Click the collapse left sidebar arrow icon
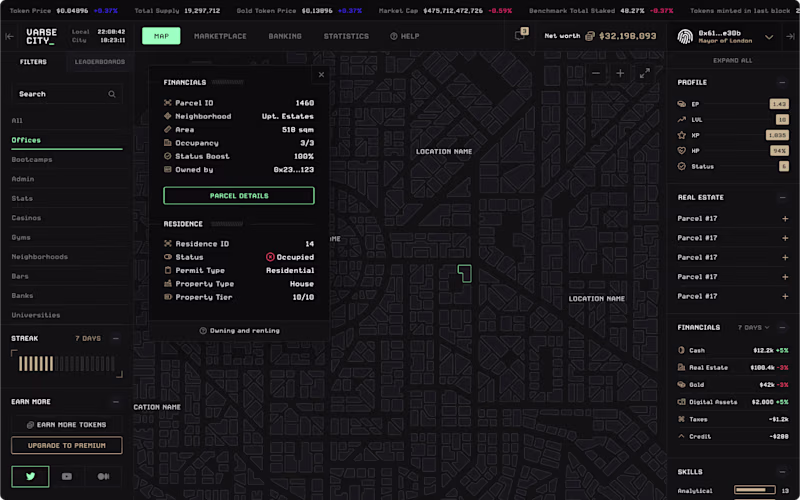Image resolution: width=800 pixels, height=500 pixels. pyautogui.click(x=9, y=36)
